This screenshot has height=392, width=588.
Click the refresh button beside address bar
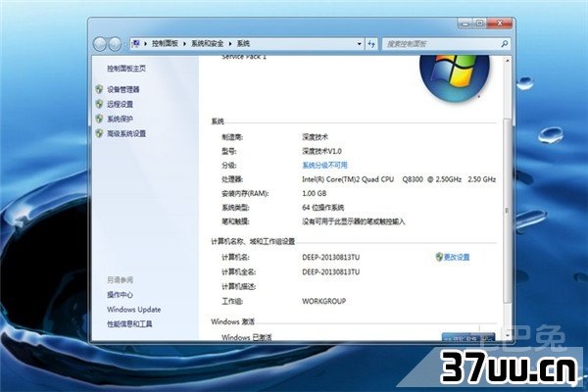point(371,44)
